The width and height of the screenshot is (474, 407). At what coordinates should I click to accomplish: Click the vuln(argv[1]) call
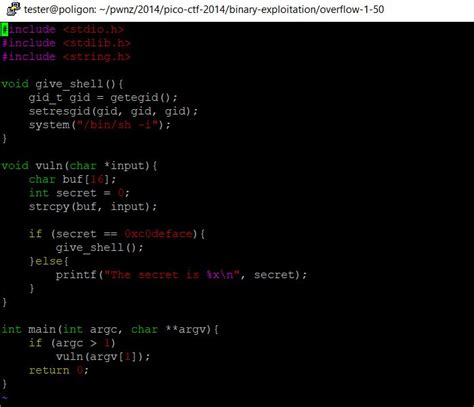(x=103, y=357)
